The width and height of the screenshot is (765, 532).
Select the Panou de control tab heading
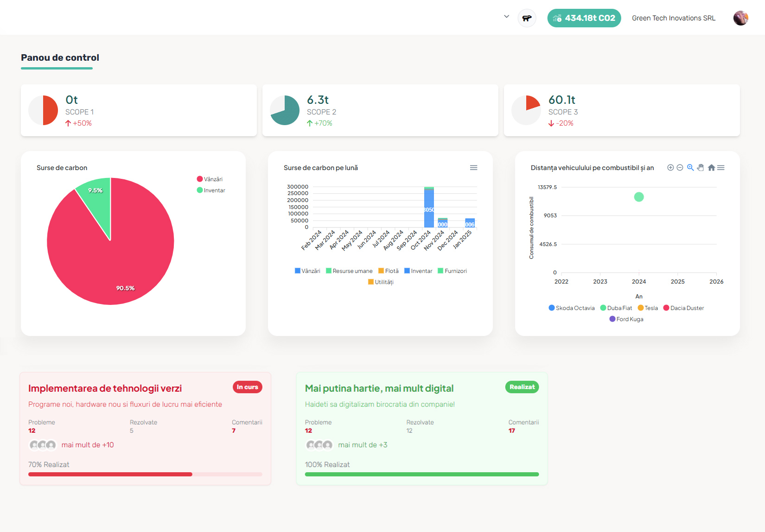(60, 58)
